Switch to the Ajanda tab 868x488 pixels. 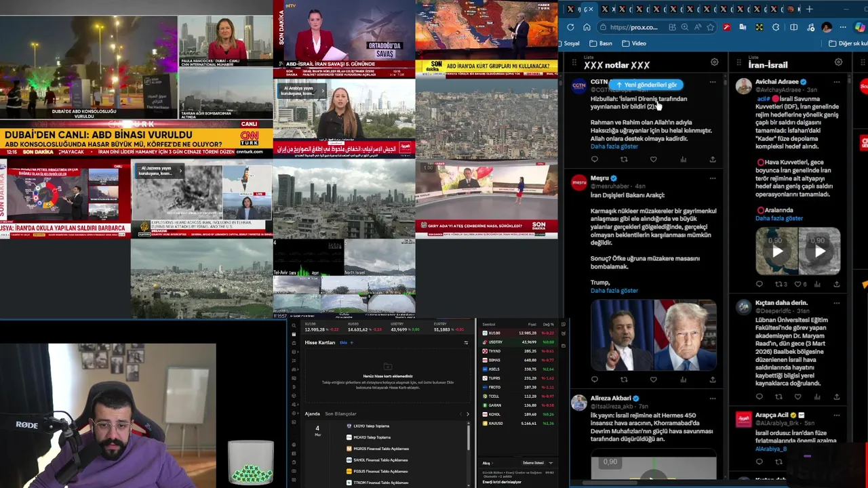[312, 413]
